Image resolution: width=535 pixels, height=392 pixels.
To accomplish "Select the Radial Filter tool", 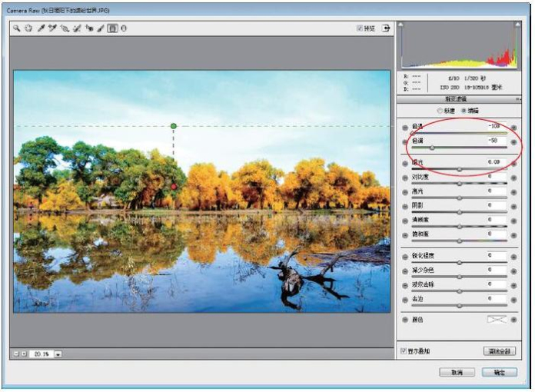I will [x=123, y=28].
